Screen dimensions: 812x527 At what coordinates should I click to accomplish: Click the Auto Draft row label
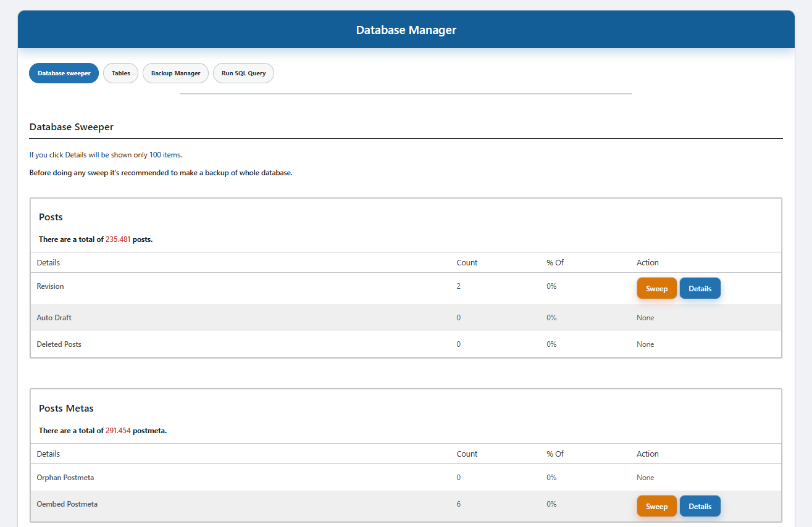click(x=54, y=318)
